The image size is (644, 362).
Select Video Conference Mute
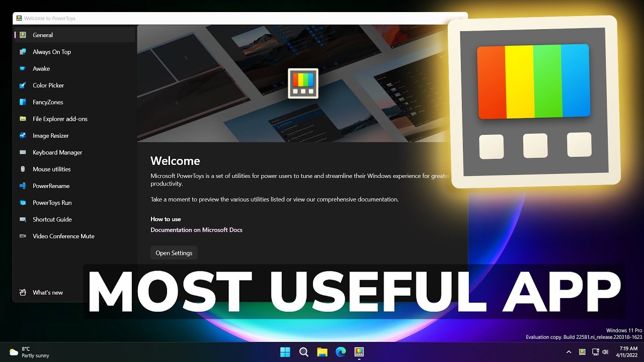coord(74,236)
